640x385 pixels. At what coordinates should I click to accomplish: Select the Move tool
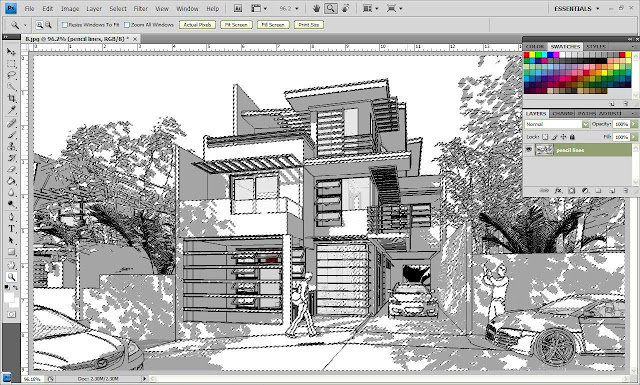pos(11,52)
